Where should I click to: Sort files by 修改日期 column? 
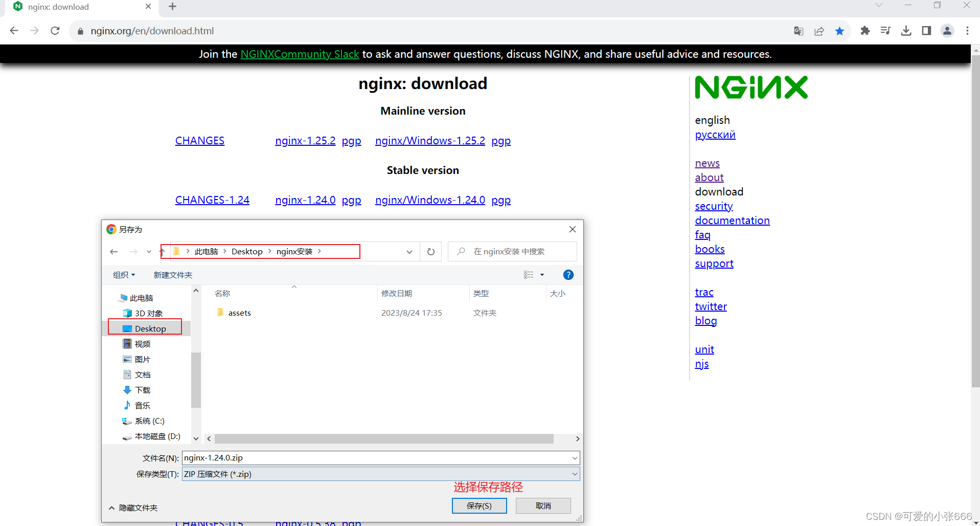click(397, 293)
